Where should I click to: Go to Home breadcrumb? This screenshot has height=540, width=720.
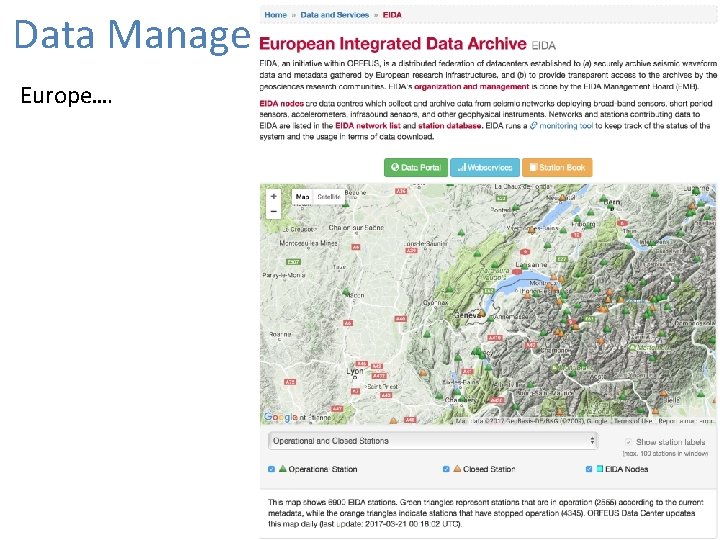276,15
